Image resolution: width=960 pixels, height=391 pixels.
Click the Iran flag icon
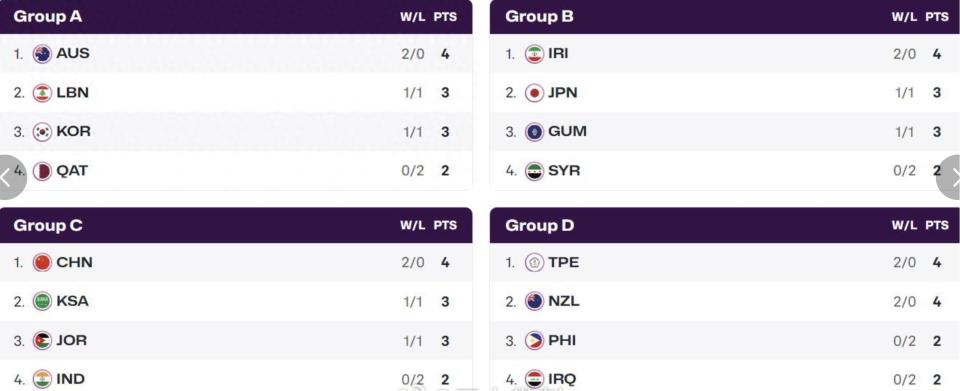click(x=534, y=54)
